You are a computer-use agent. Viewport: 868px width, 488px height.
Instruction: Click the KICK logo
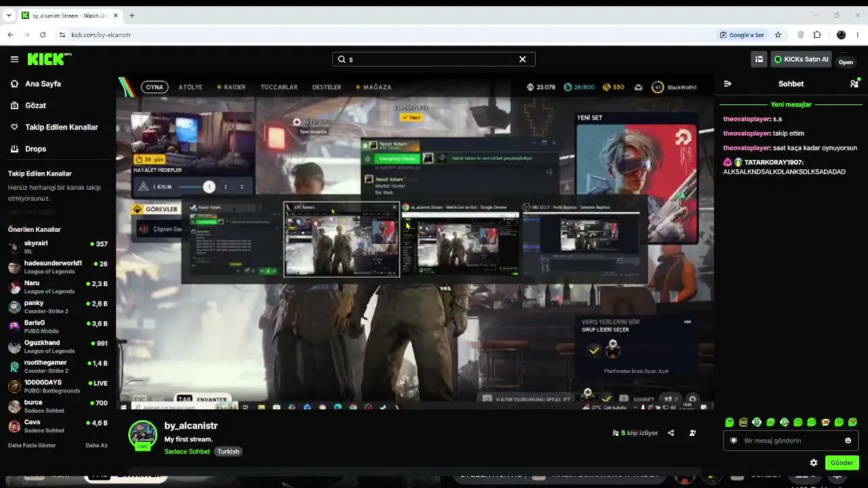coord(49,59)
